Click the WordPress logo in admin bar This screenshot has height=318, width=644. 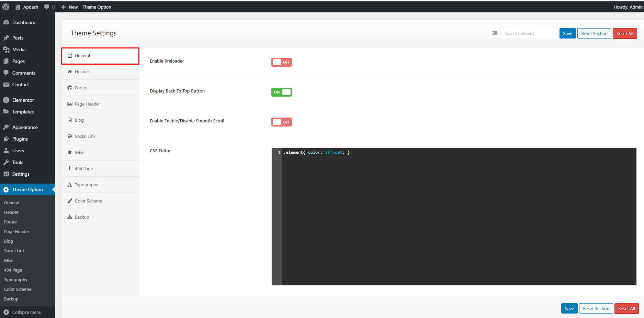tap(5, 7)
